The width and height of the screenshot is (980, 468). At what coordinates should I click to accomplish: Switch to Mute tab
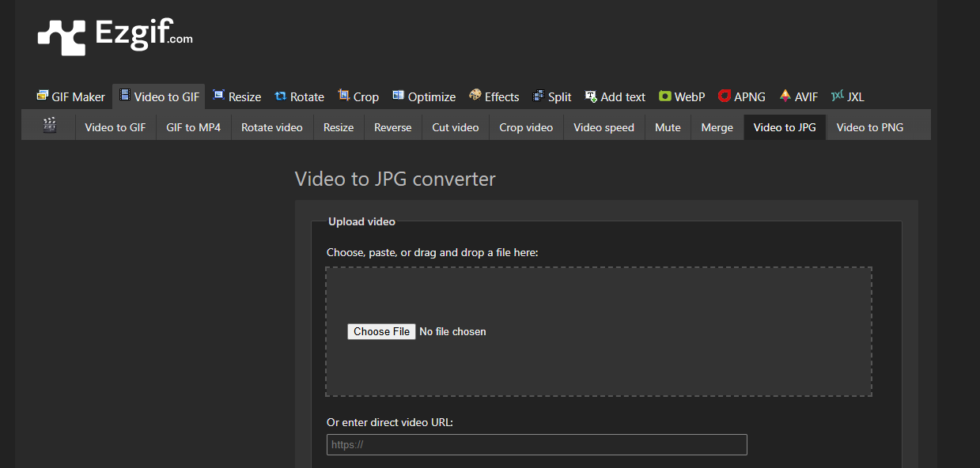(668, 127)
